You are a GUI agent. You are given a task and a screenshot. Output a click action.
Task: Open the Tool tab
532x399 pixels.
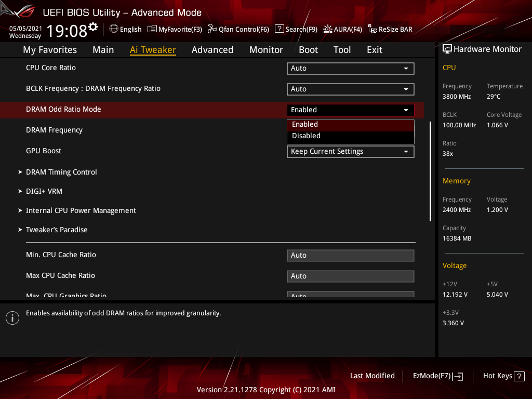[342, 50]
